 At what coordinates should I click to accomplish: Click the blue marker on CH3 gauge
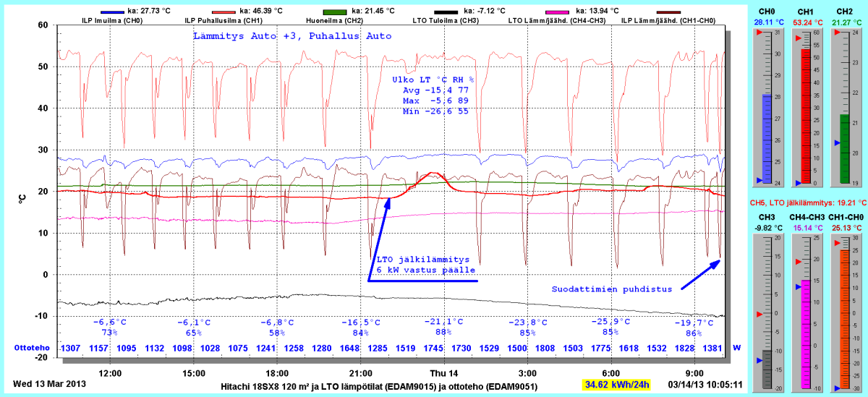tap(759, 360)
